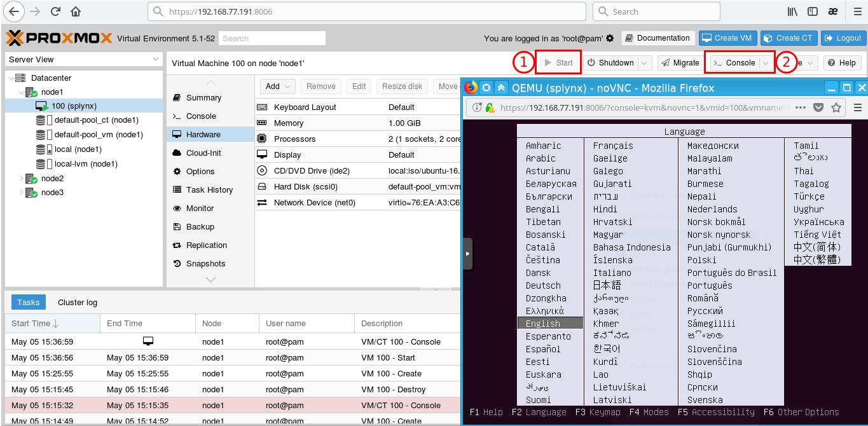Open user settings gear next to root@pam
Screen dimensions: 868x426
(610, 38)
